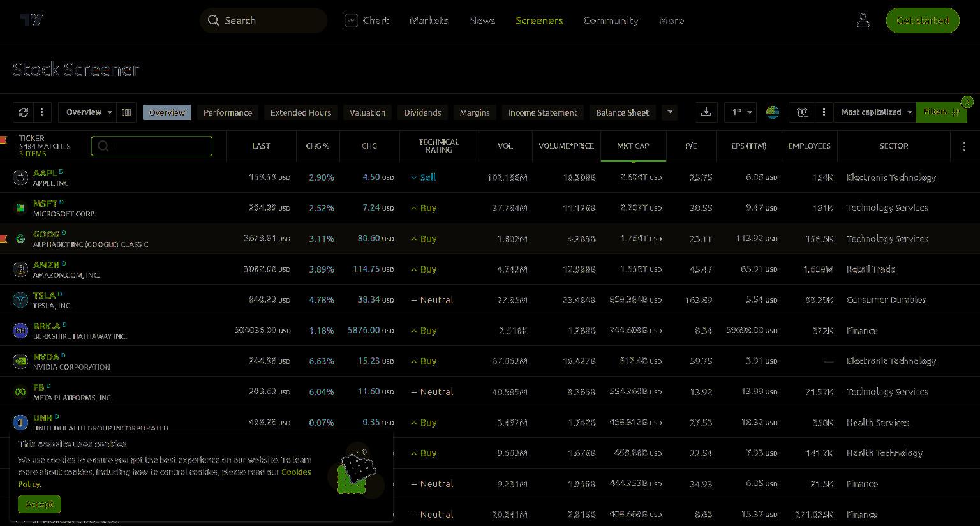This screenshot has width=980, height=526.
Task: Switch to the Income Statement tab
Action: [x=543, y=112]
